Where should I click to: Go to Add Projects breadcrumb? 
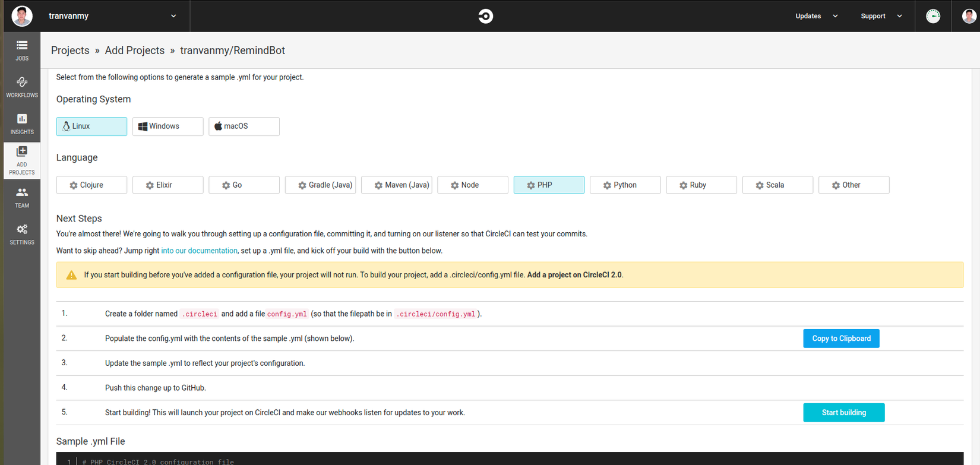pyautogui.click(x=135, y=50)
